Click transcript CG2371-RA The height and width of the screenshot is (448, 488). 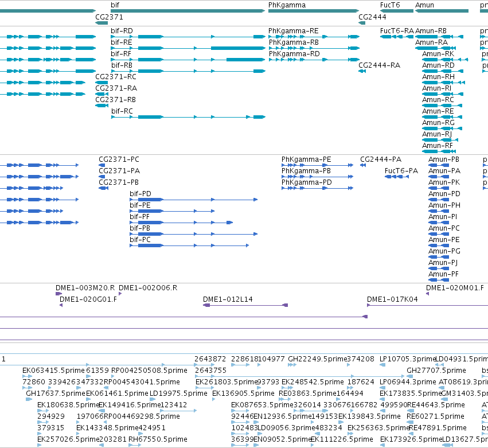(116, 88)
